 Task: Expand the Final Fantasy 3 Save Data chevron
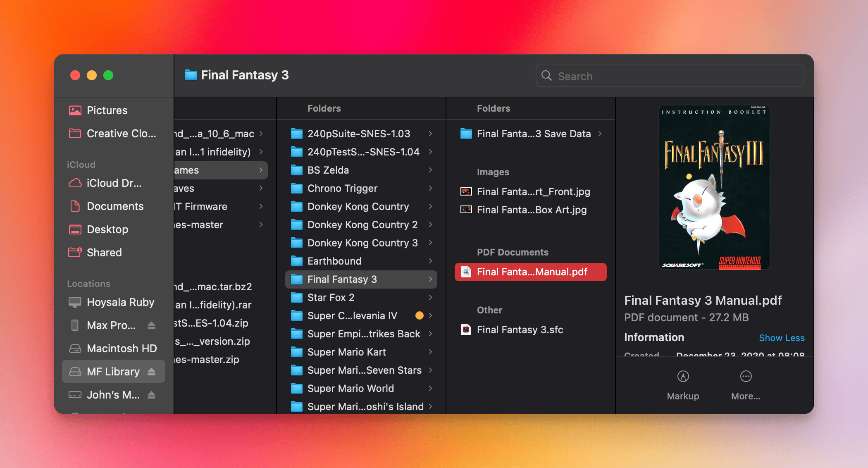[x=600, y=134]
